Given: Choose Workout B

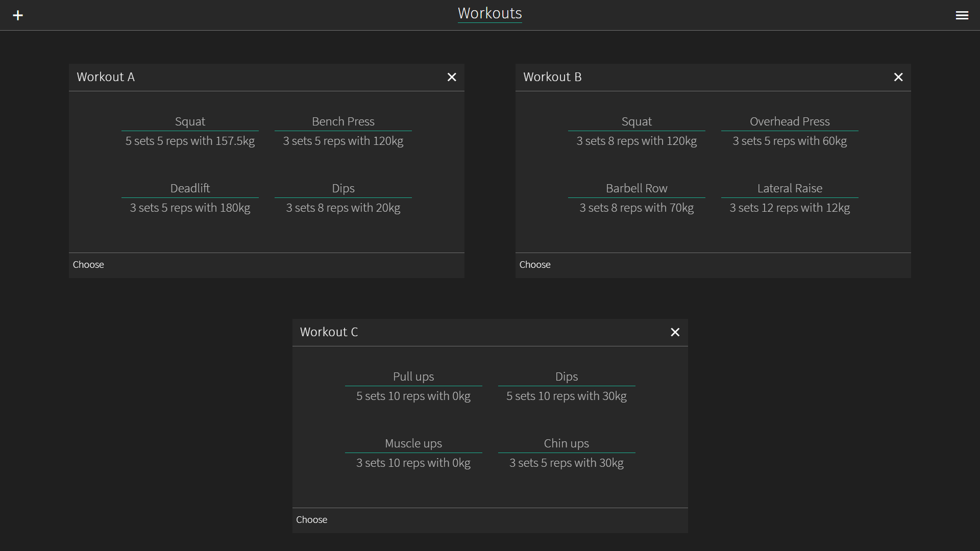Looking at the screenshot, I should click(535, 265).
